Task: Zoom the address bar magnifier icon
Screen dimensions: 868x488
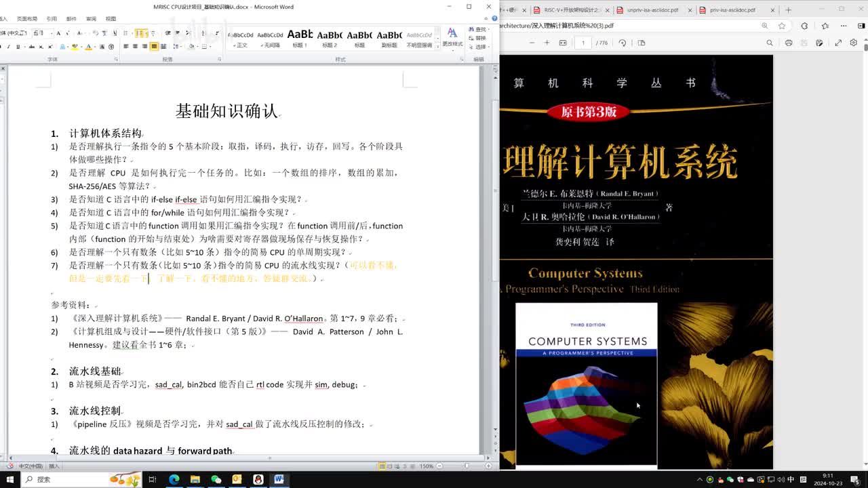Action: (x=764, y=26)
